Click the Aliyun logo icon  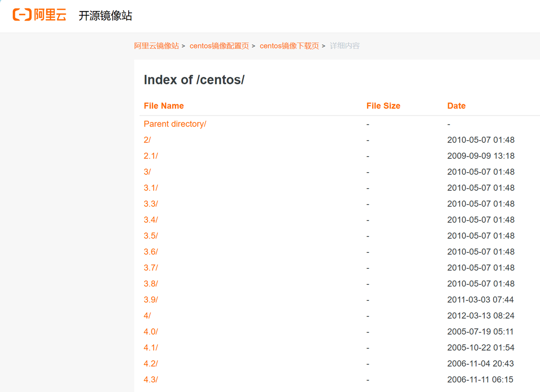[x=39, y=15]
